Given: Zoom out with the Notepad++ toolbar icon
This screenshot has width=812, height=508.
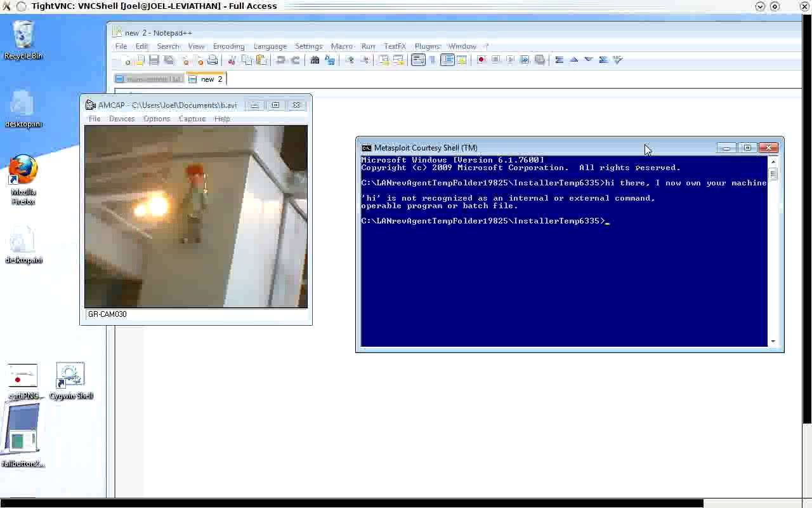Looking at the screenshot, I should [x=365, y=60].
